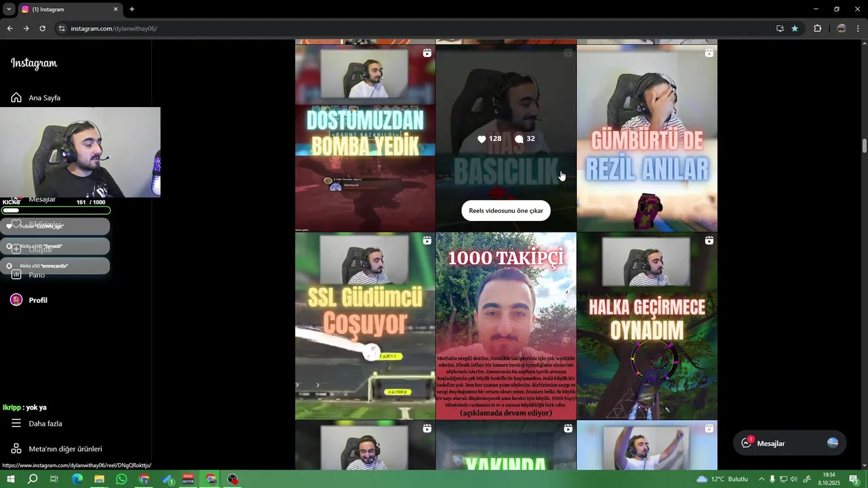Open the taskbar clock 19:34
The height and width of the screenshot is (488, 868).
point(829,479)
